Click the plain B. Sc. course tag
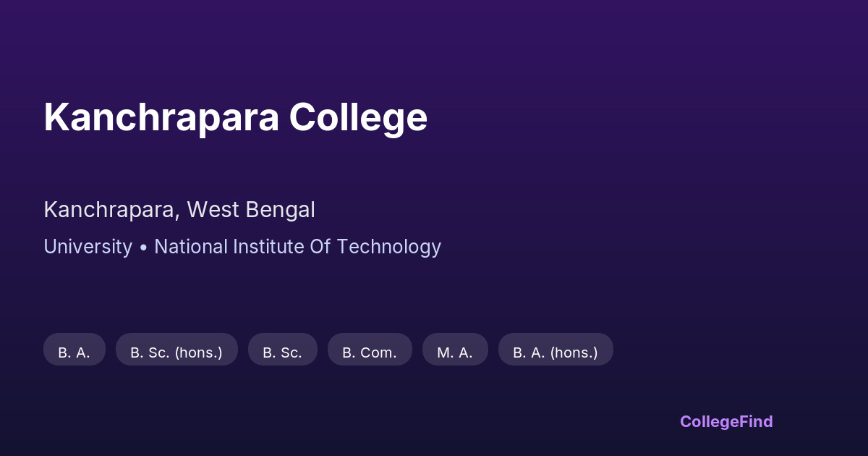Image resolution: width=868 pixels, height=456 pixels. (282, 352)
